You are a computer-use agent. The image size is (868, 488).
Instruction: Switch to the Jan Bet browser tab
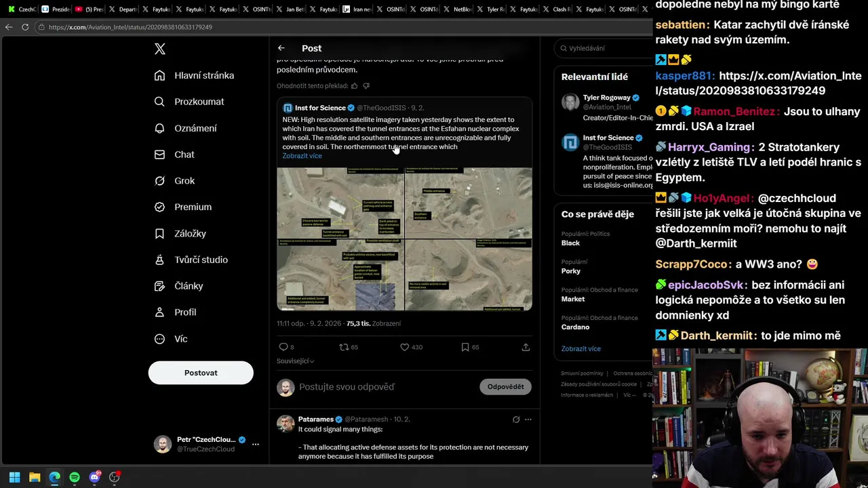pyautogui.click(x=290, y=9)
